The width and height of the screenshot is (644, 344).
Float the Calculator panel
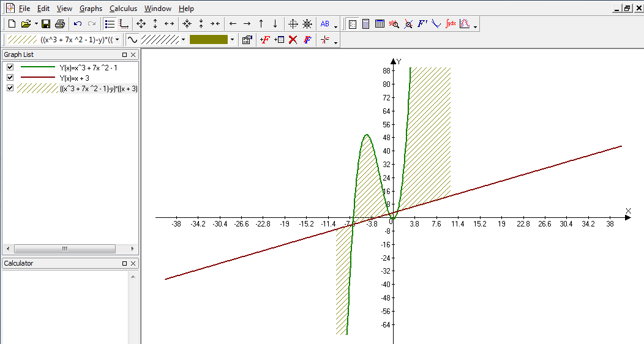124,264
